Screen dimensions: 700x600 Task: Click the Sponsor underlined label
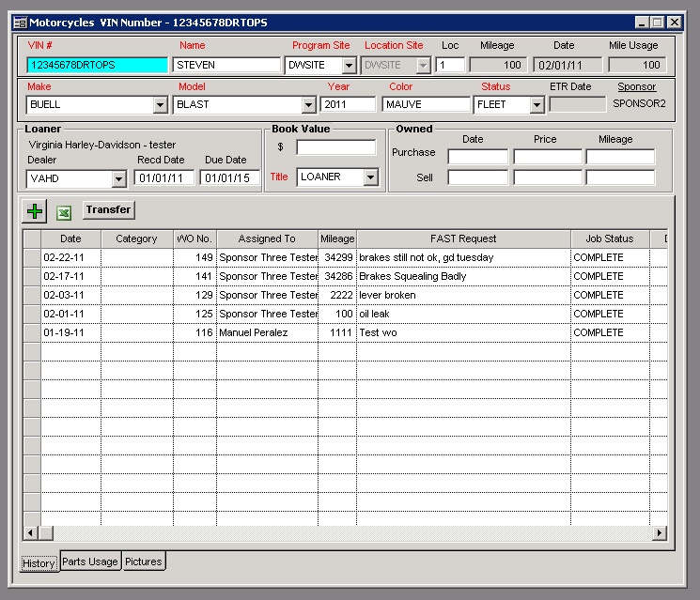636,86
